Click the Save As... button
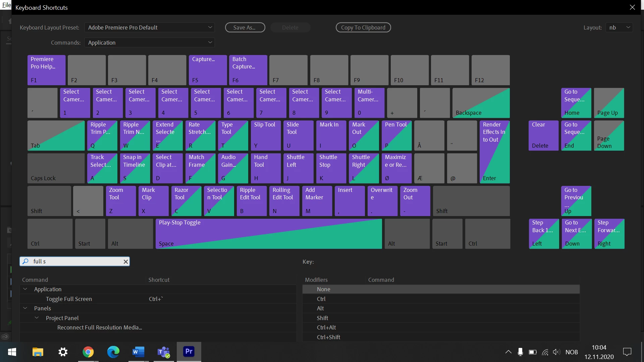 click(245, 28)
